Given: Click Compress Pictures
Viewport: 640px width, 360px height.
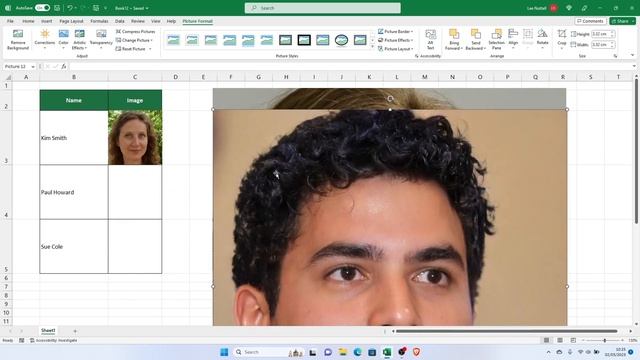Looking at the screenshot, I should (x=135, y=31).
